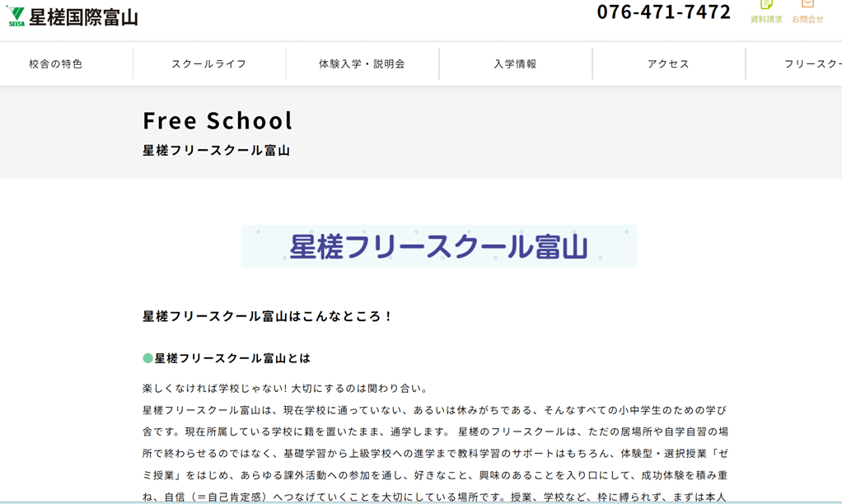Open the アクセス menu item
Viewport: 842px width, 504px height.
coord(668,64)
